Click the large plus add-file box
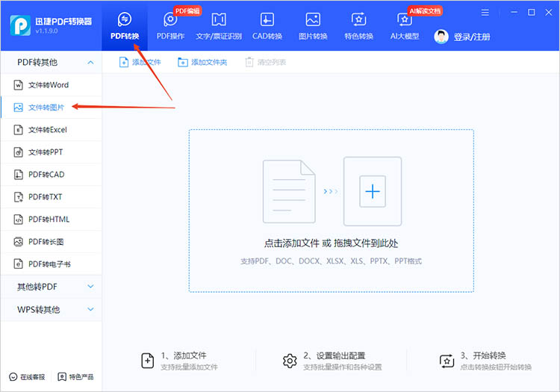This screenshot has height=392, width=560. pos(372,192)
